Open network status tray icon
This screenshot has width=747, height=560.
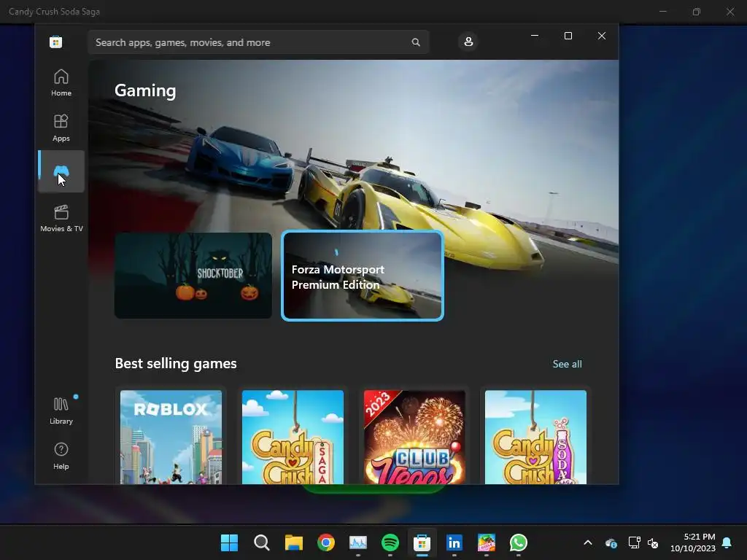[634, 542]
